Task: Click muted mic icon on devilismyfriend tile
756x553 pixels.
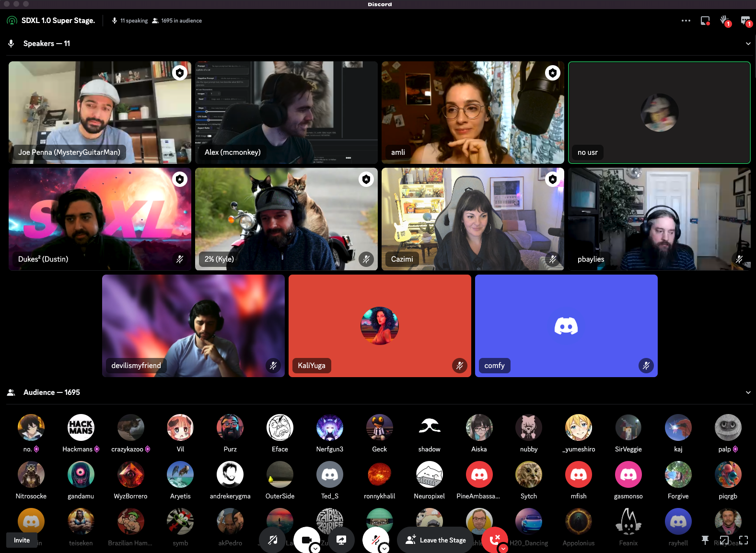Action: coord(273,366)
